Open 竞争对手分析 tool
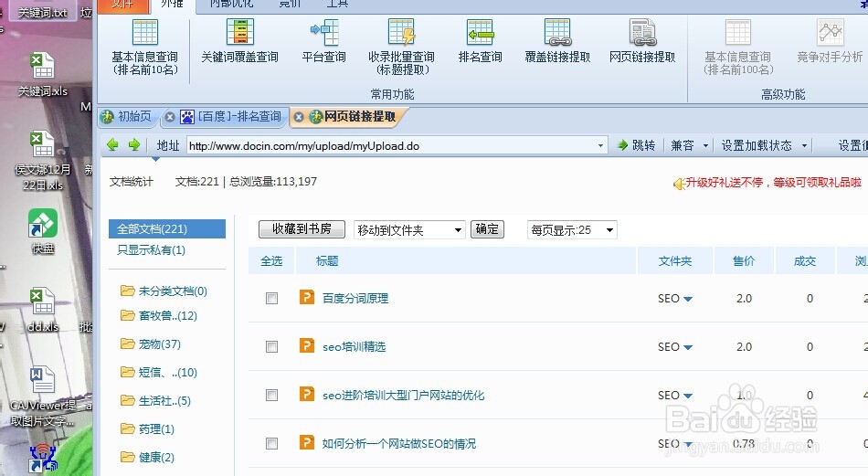This screenshot has width=868, height=476. click(x=830, y=41)
